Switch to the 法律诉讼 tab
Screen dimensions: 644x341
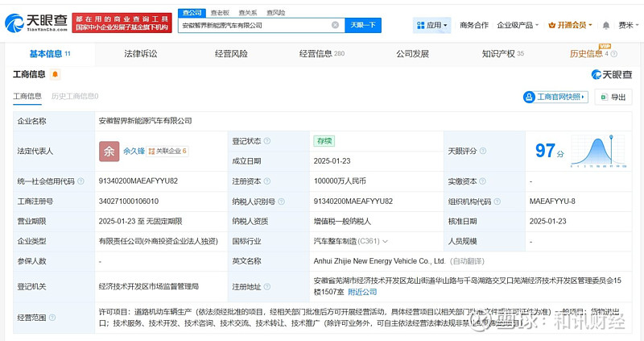[141, 54]
